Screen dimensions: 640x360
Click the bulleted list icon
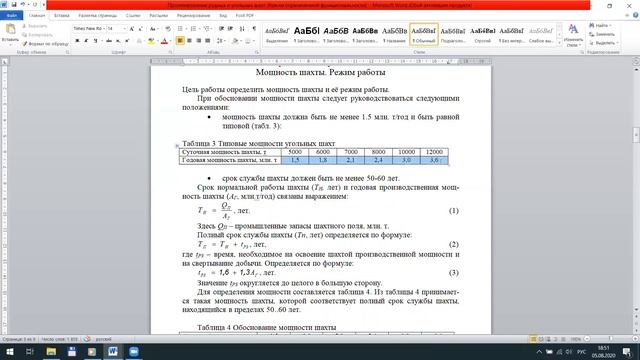point(180,29)
